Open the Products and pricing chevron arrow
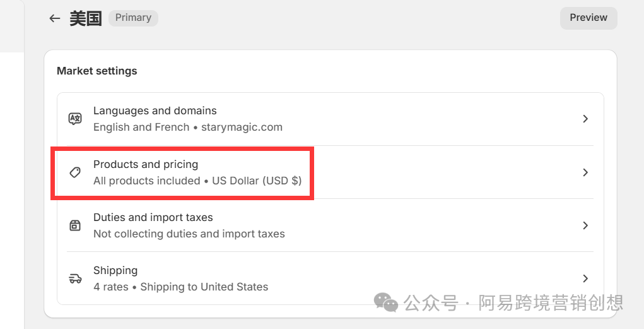 click(585, 172)
